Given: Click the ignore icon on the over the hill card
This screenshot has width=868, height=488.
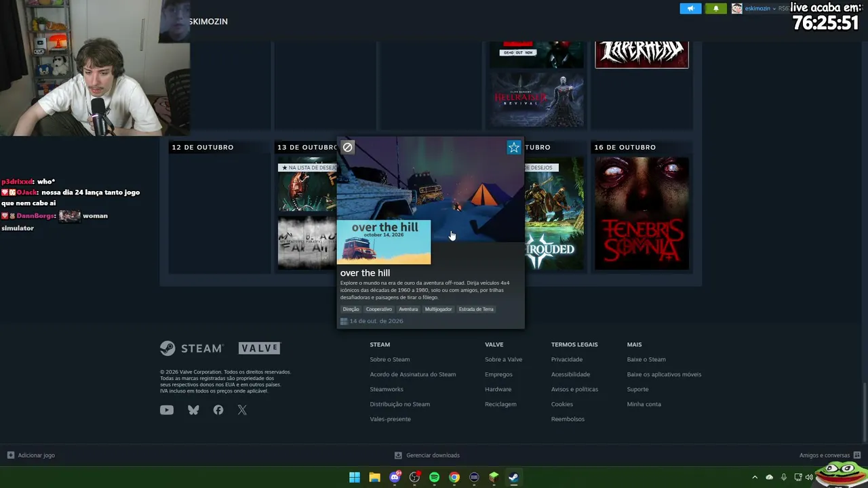Looking at the screenshot, I should [x=348, y=147].
